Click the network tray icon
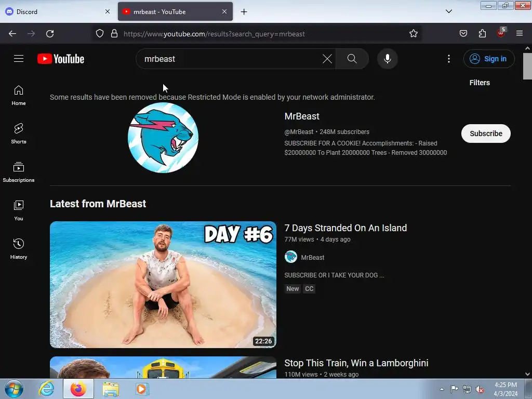The image size is (532, 399). (x=467, y=389)
